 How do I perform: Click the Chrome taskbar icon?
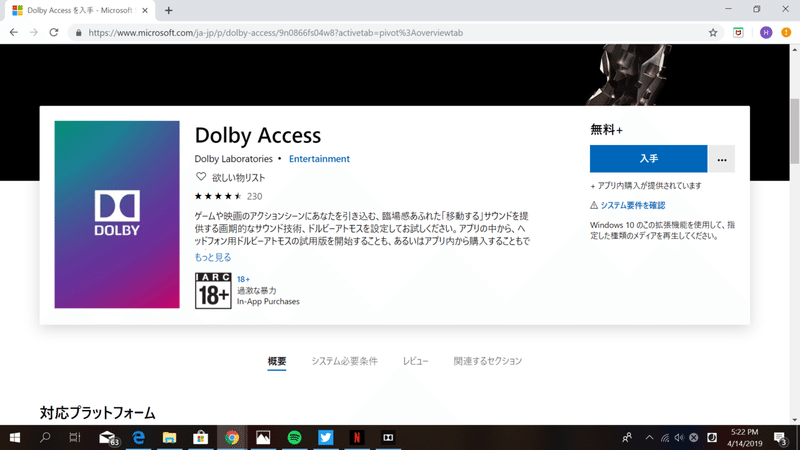pos(232,437)
